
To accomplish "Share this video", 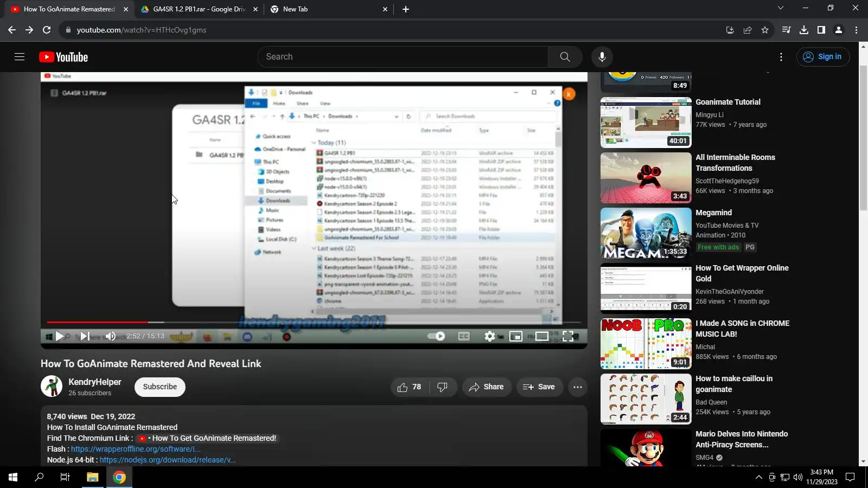I will (x=487, y=387).
